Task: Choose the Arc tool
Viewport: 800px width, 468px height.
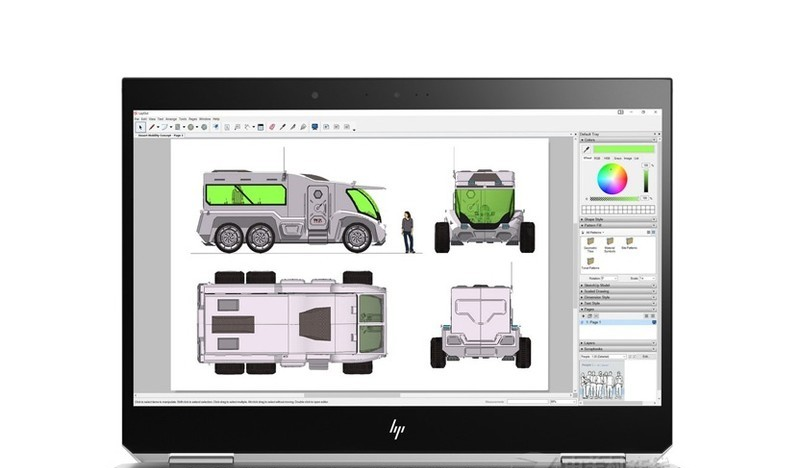Action: (x=164, y=127)
